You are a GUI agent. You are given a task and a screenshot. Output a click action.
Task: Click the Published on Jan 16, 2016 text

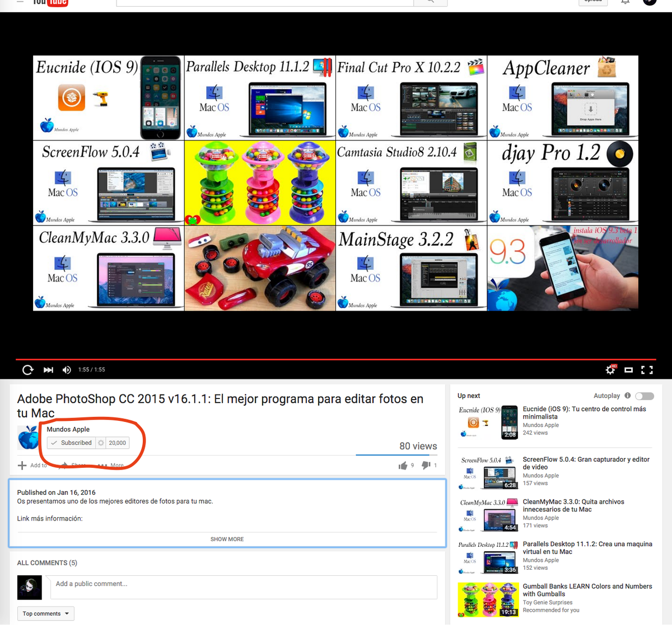click(x=56, y=492)
